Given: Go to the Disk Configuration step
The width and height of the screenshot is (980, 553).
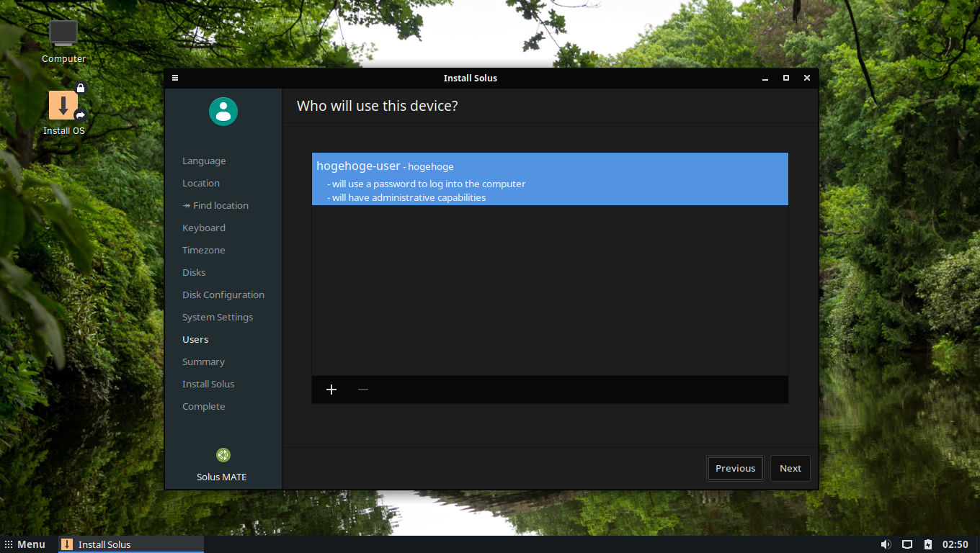Looking at the screenshot, I should (223, 295).
